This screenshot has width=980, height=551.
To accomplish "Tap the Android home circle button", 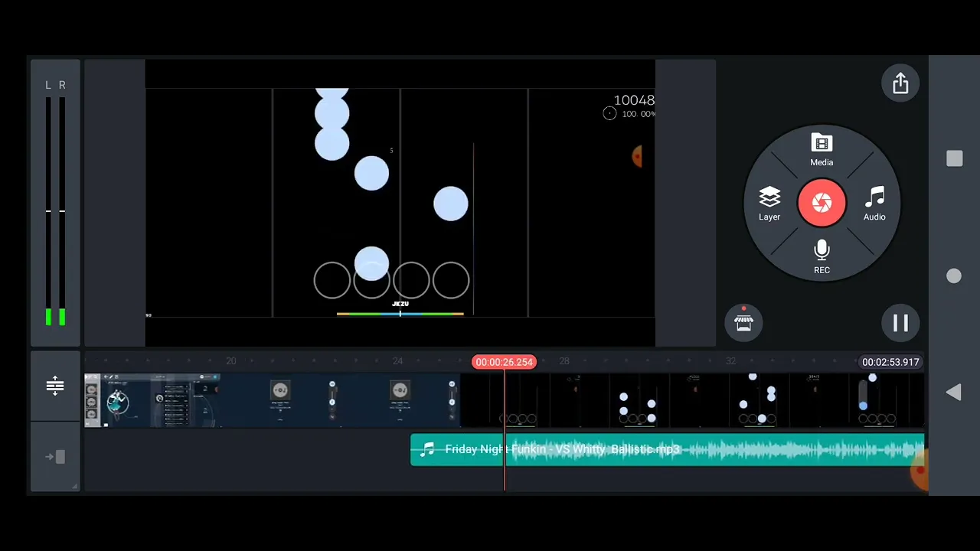I will pyautogui.click(x=954, y=276).
